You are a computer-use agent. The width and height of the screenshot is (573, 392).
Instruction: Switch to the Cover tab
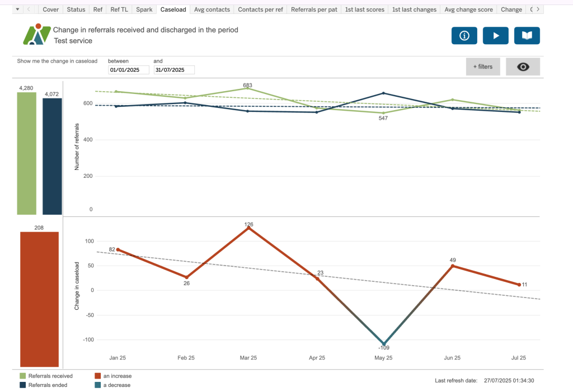pyautogui.click(x=51, y=10)
